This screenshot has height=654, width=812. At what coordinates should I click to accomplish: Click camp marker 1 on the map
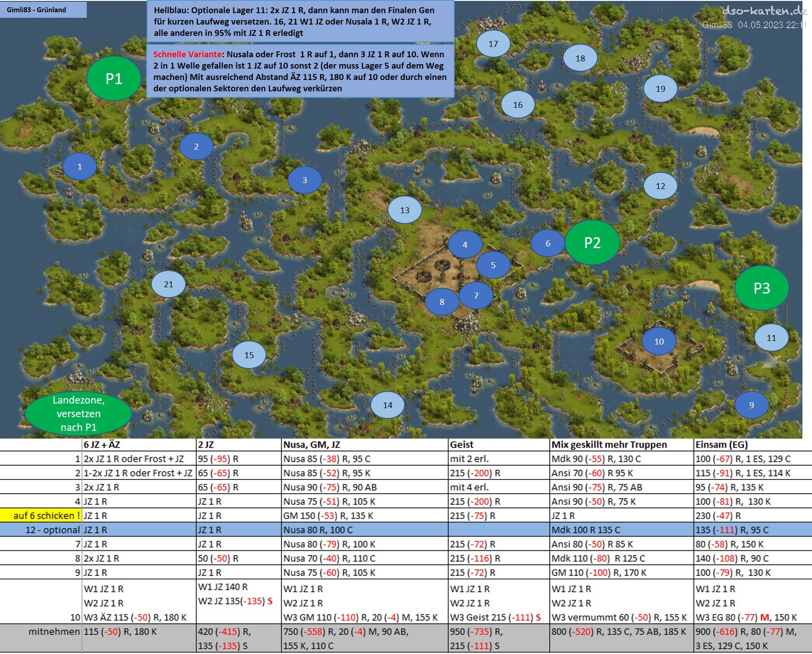(79, 167)
